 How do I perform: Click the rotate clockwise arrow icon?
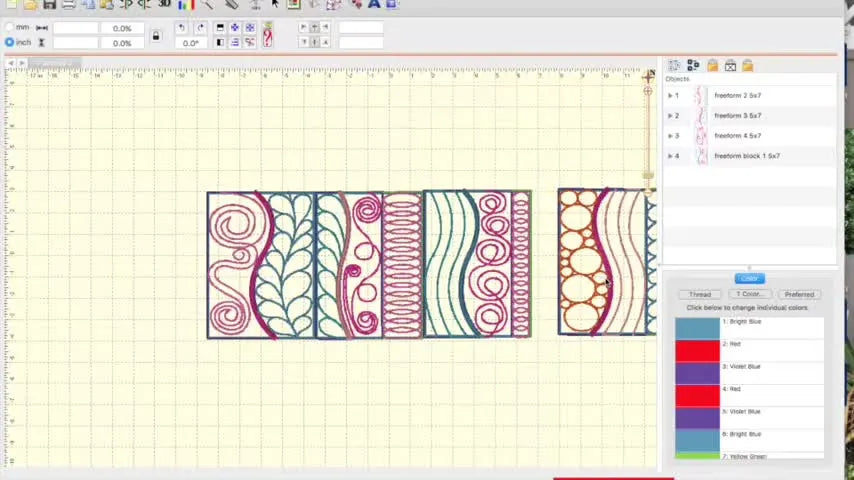(200, 28)
